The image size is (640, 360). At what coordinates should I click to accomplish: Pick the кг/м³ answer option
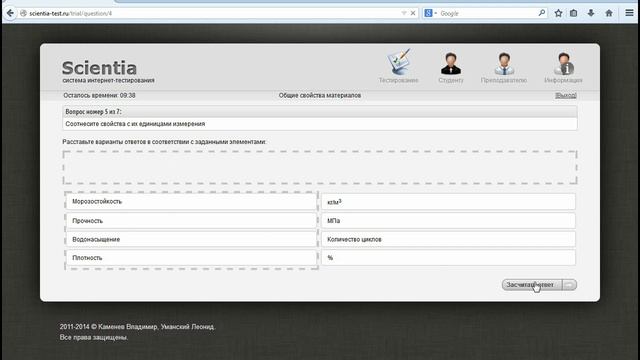coord(448,202)
